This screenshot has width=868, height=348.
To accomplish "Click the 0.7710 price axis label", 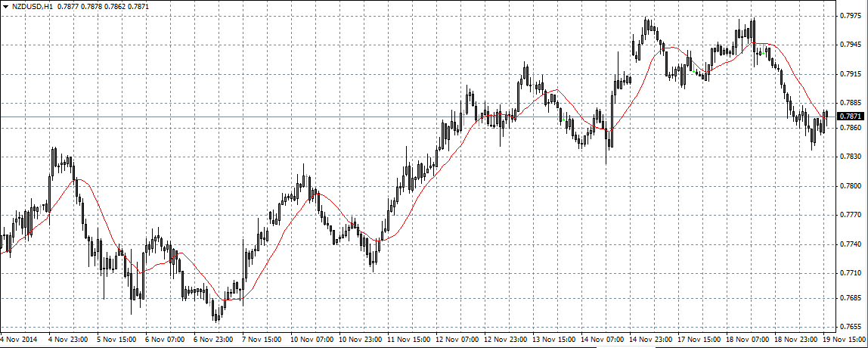I will point(851,272).
